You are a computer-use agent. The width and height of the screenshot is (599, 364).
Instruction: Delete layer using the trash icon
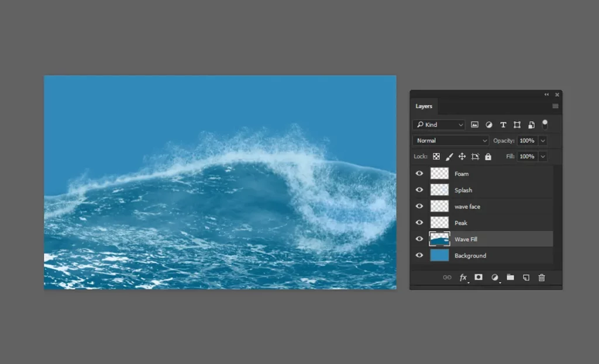pos(542,277)
